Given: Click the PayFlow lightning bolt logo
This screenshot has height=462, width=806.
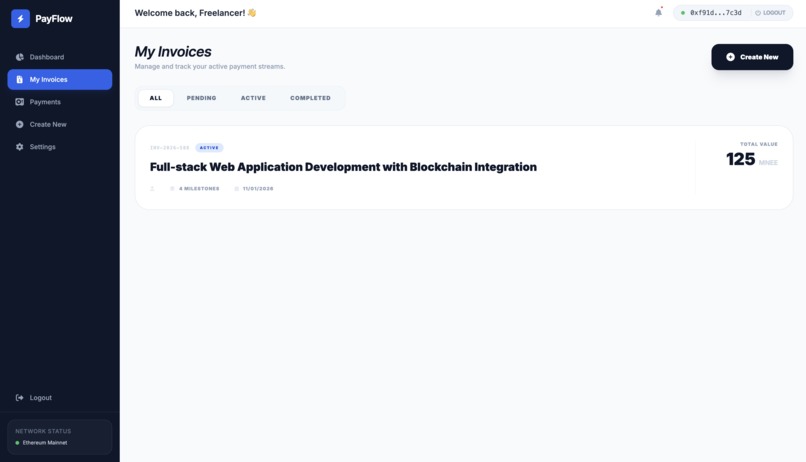Looking at the screenshot, I should coord(21,19).
